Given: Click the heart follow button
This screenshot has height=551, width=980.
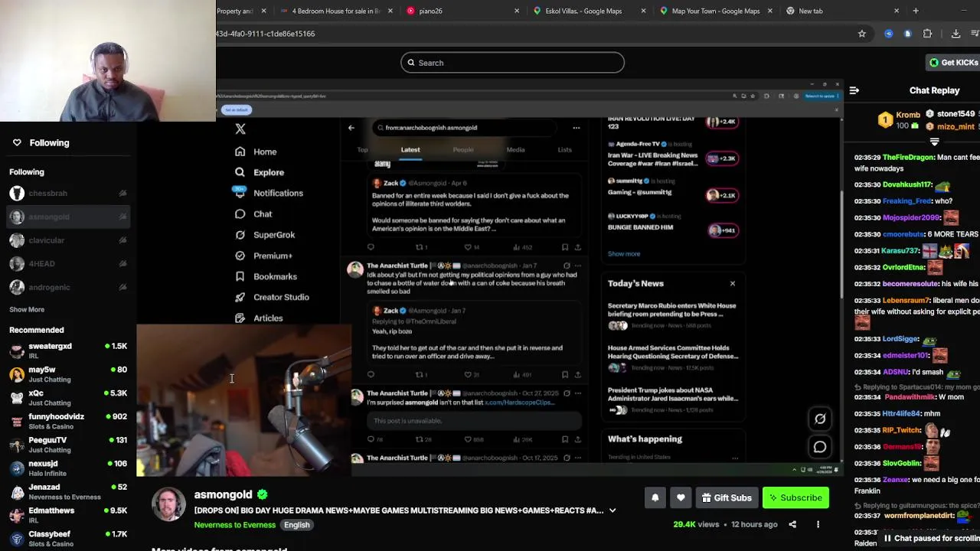Looking at the screenshot, I should click(681, 497).
